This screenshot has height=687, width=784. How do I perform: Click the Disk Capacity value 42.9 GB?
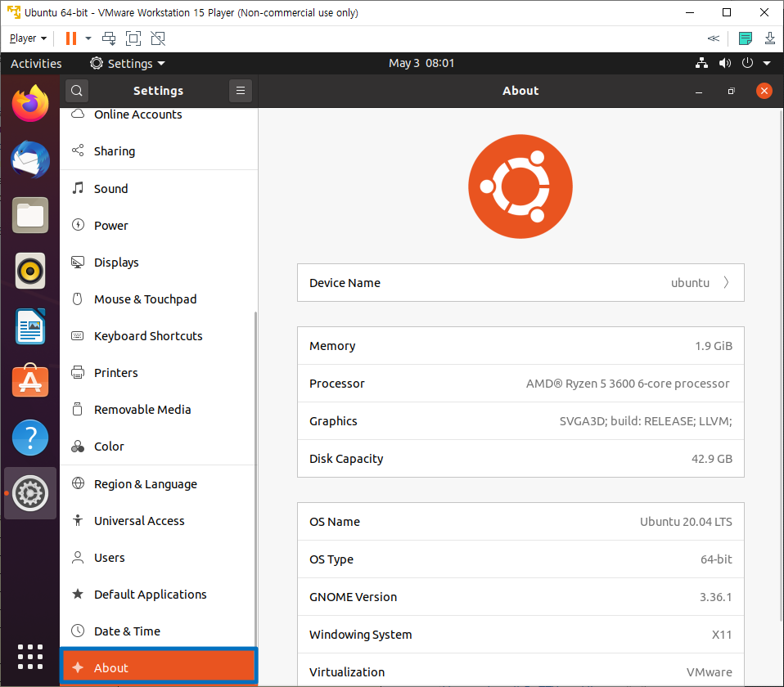(x=711, y=459)
